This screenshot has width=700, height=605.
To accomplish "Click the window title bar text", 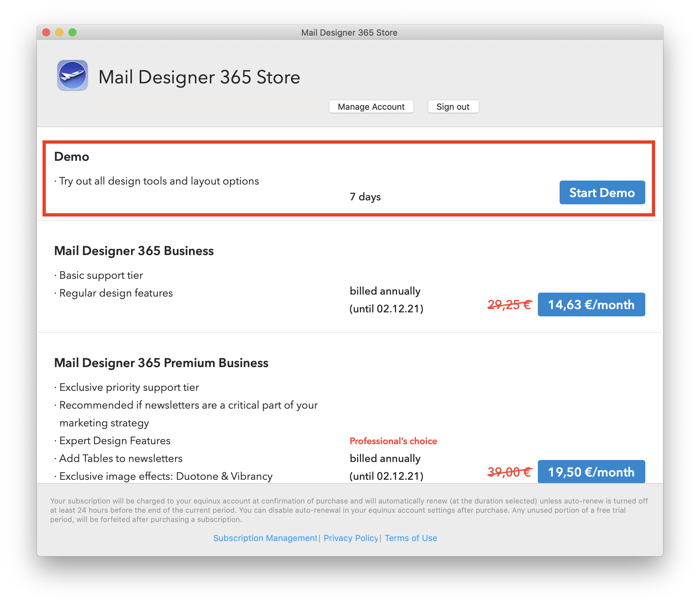I will tap(349, 32).
